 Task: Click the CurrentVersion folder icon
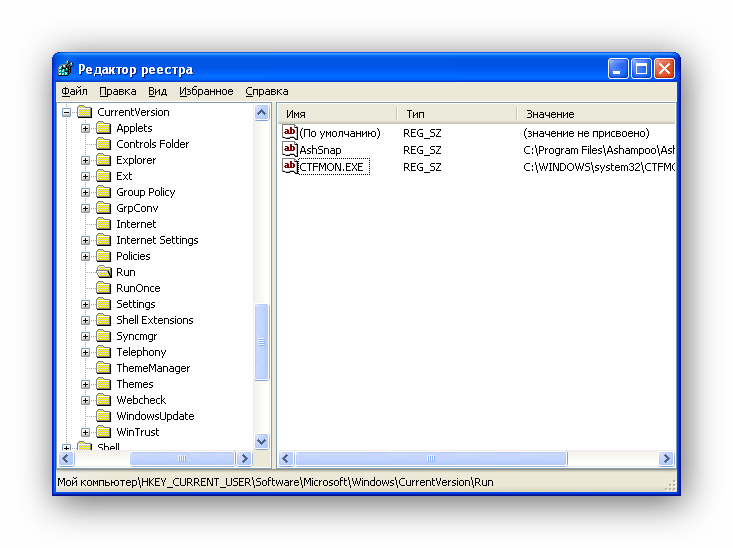point(85,112)
